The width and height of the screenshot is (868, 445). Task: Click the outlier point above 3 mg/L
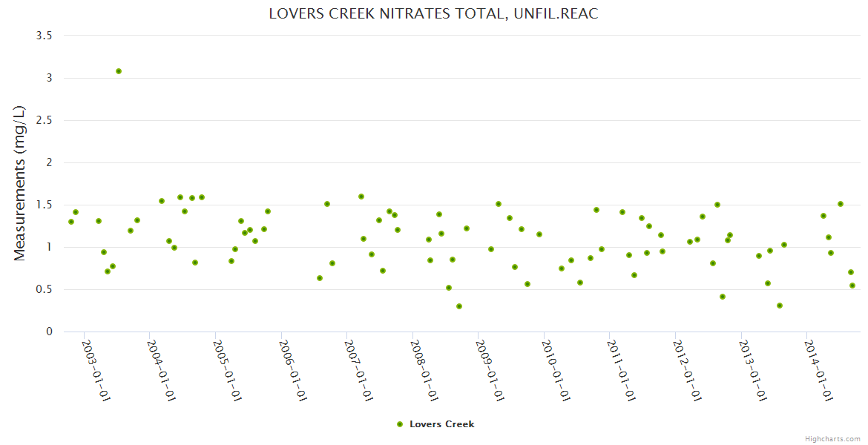coord(119,71)
